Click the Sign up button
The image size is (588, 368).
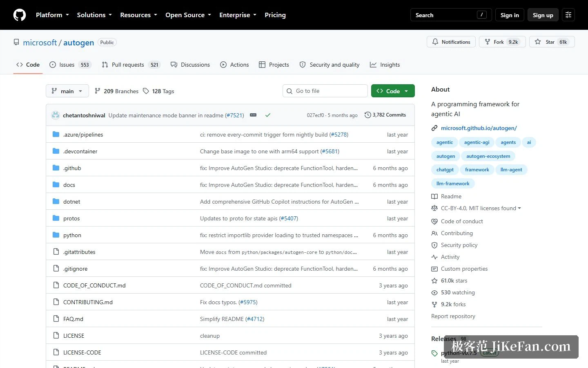click(x=543, y=15)
